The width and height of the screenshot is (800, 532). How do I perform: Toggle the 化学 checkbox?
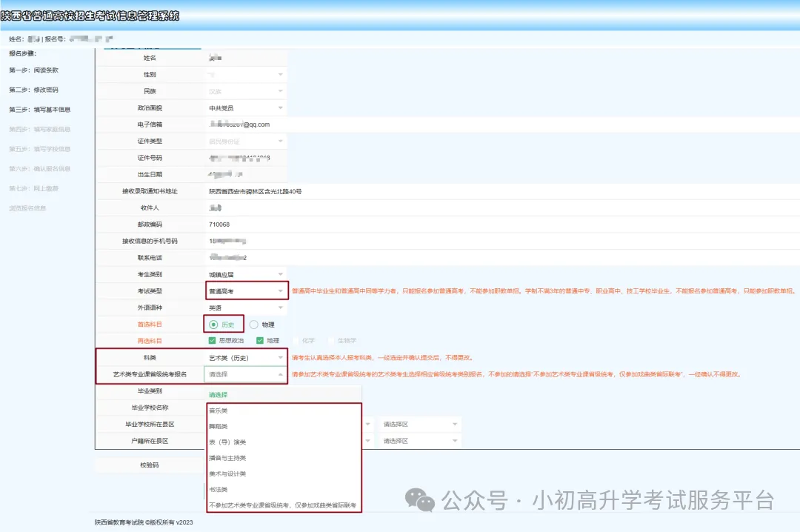click(x=296, y=341)
